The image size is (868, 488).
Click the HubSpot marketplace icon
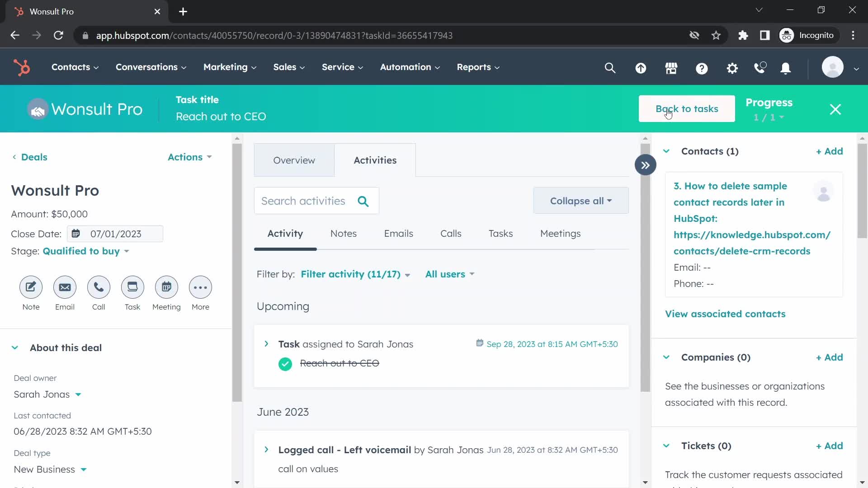(x=671, y=67)
